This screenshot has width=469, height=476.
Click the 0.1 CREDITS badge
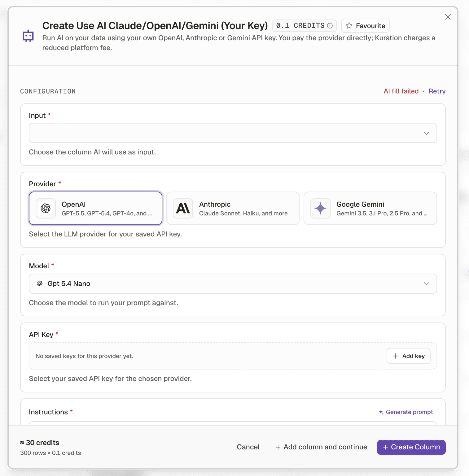pyautogui.click(x=304, y=26)
